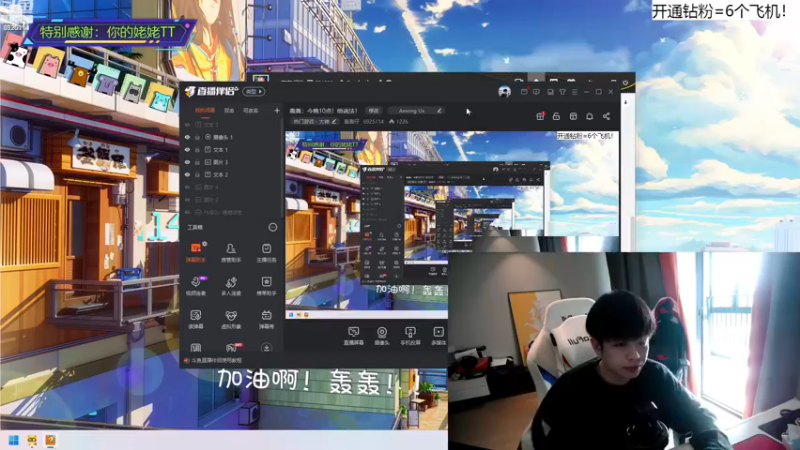Click the layout icon beside the bell
800x450 pixels.
click(x=573, y=116)
